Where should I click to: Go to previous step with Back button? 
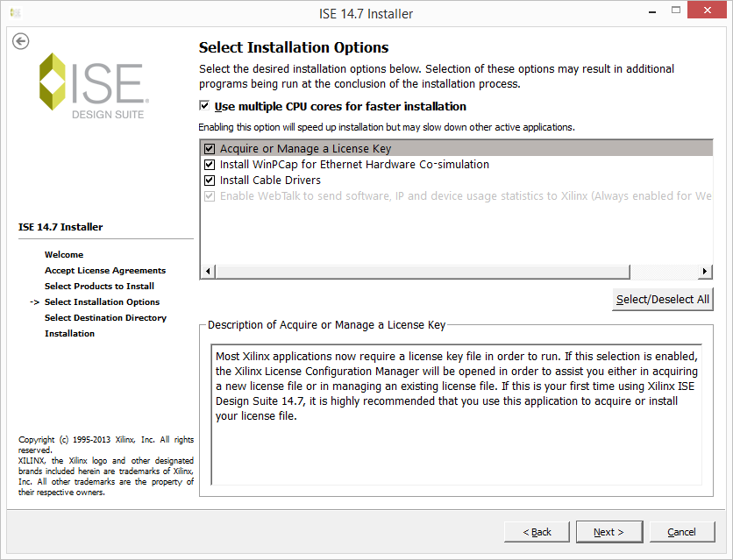(537, 532)
